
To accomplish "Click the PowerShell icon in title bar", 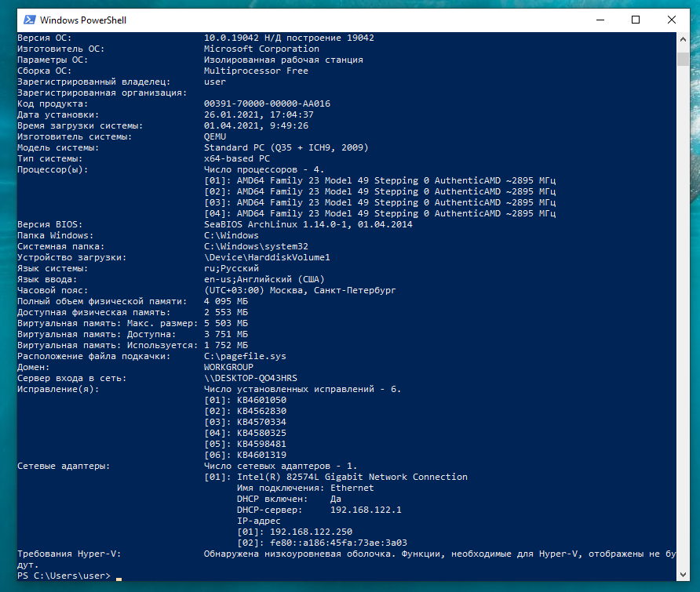I will (30, 20).
